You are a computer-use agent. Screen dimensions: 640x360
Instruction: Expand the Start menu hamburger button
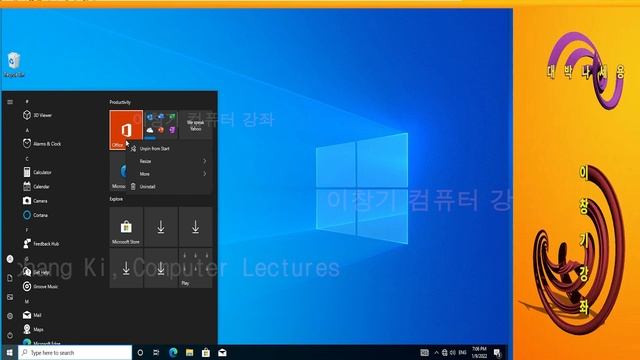pyautogui.click(x=10, y=102)
